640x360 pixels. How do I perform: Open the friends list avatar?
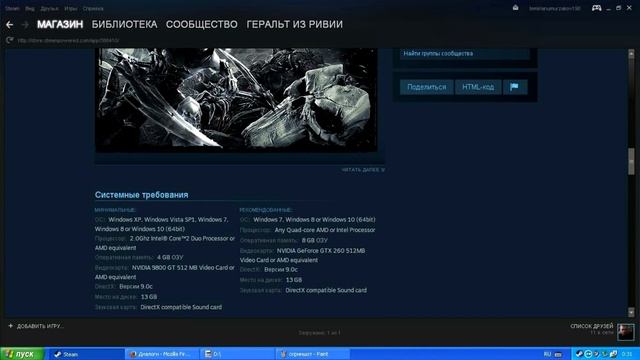(625, 332)
